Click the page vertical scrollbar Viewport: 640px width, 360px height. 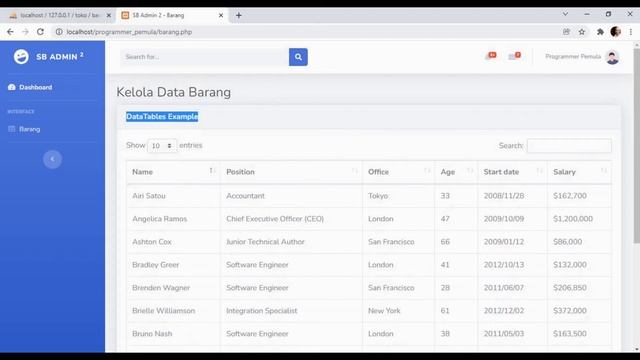click(x=636, y=146)
